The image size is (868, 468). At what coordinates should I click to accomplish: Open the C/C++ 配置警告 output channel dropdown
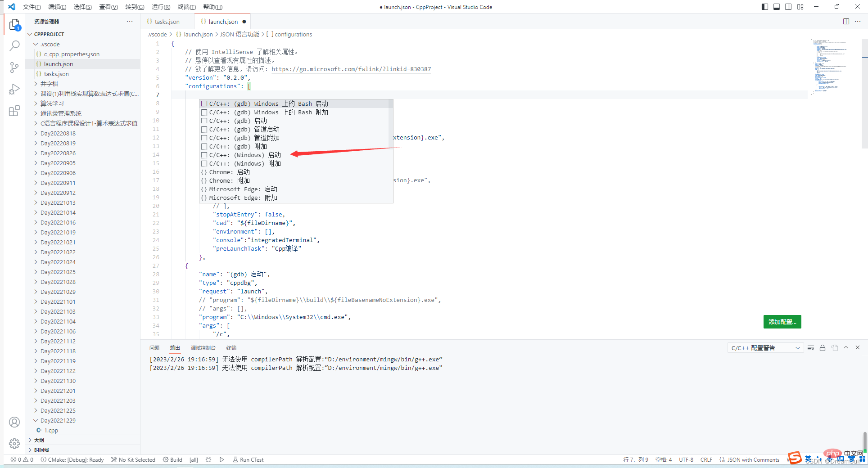765,348
